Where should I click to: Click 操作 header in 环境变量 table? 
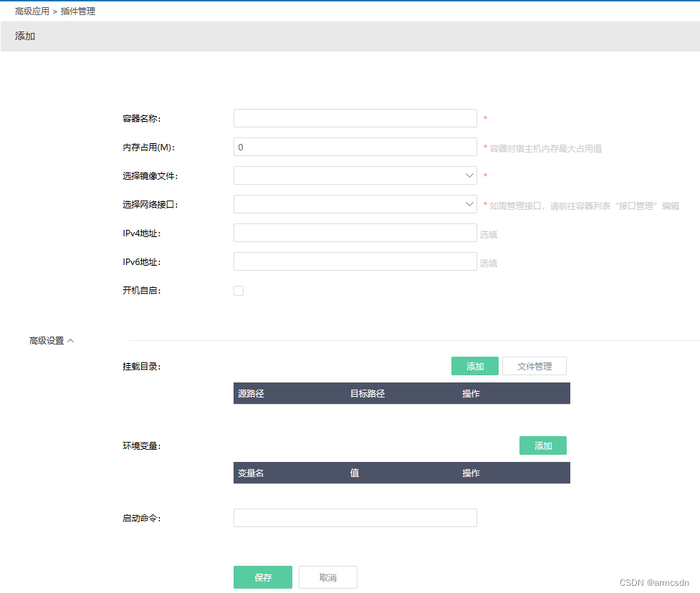[x=471, y=473]
